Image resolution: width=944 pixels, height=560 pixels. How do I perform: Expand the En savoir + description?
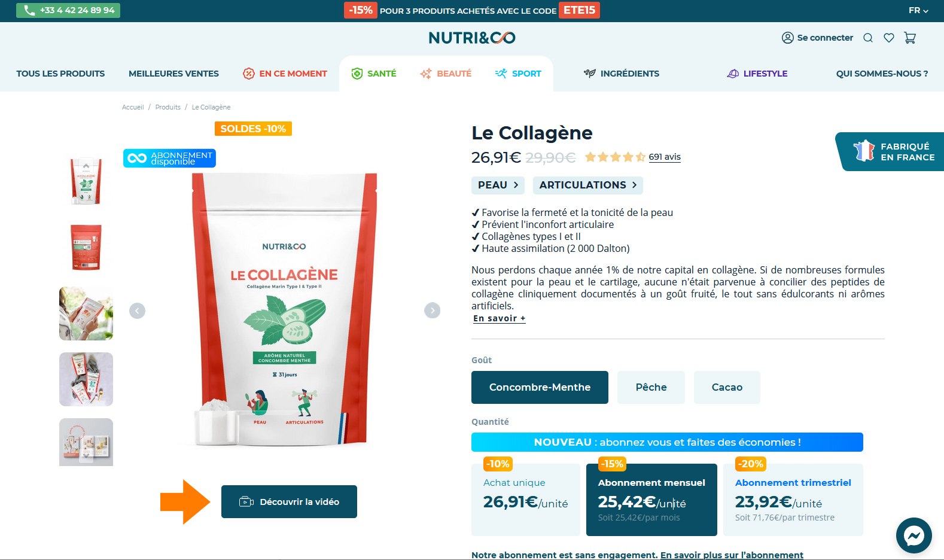(x=500, y=318)
